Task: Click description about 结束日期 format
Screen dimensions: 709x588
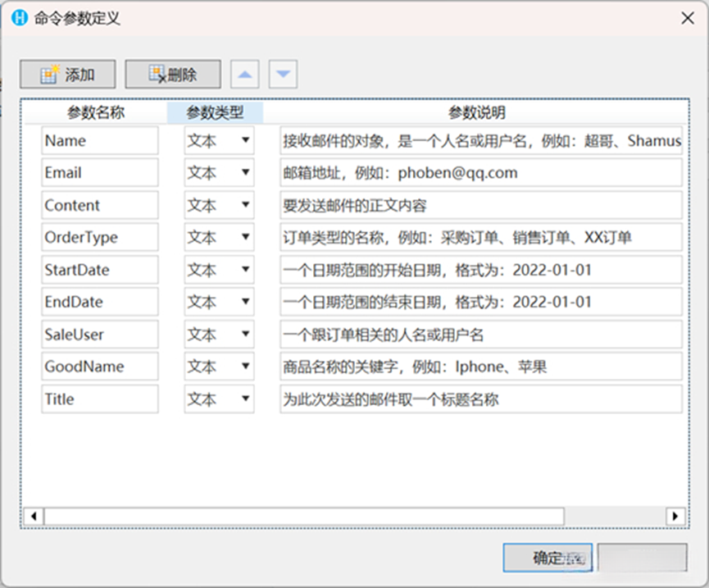Action: click(481, 302)
